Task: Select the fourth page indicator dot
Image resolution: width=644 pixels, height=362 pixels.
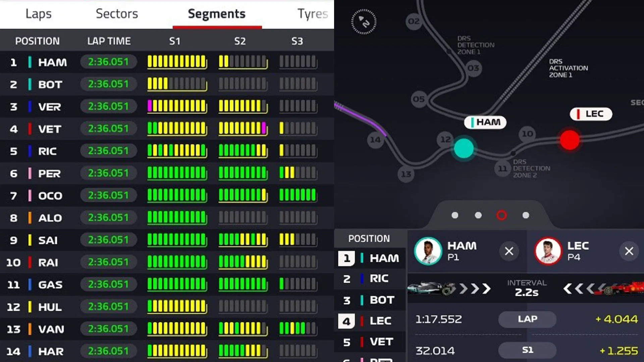Action: point(526,215)
